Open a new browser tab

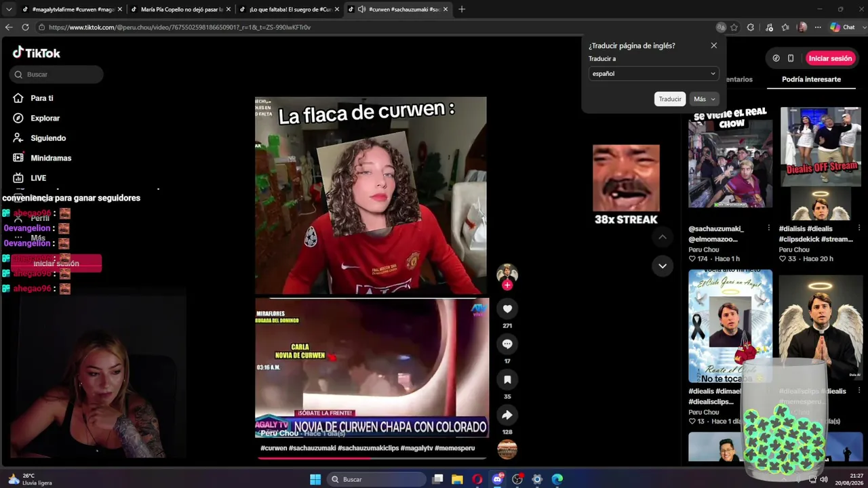click(x=462, y=9)
